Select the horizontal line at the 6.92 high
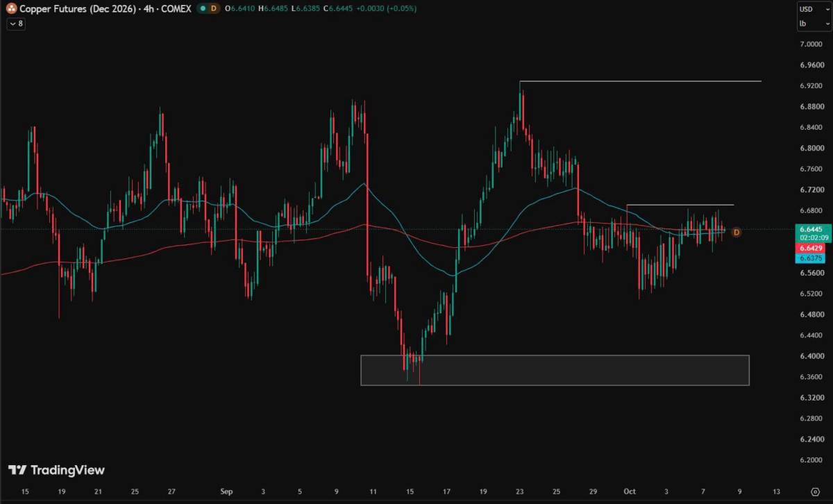 [x=640, y=81]
